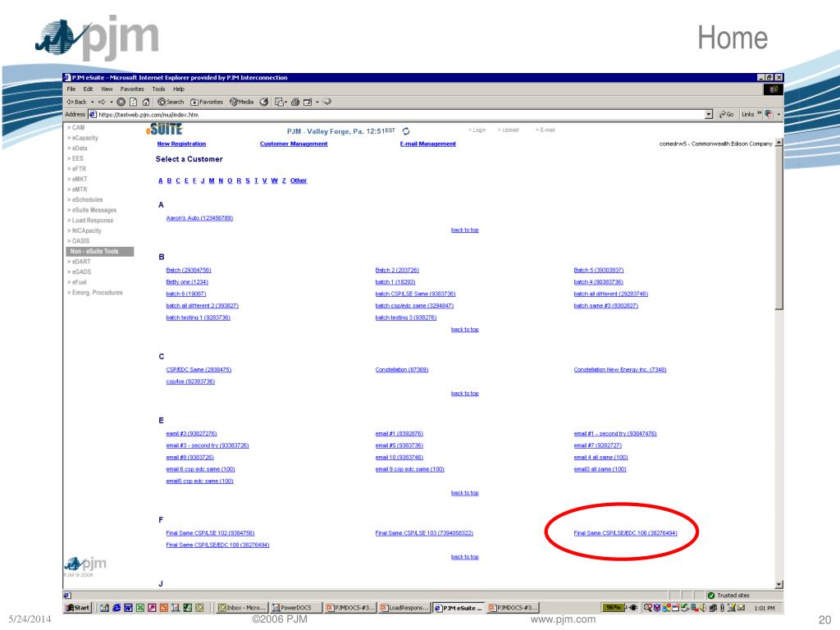This screenshot has width=840, height=630.
Task: Open OASIS in the left sidebar
Action: 79,240
